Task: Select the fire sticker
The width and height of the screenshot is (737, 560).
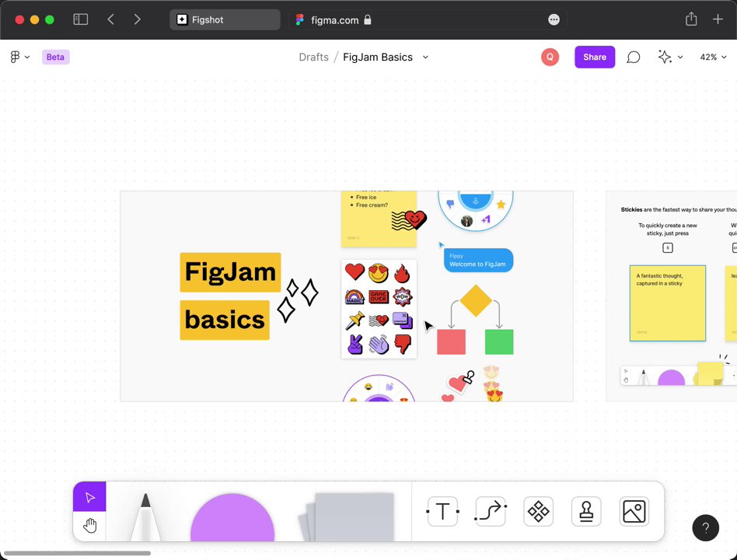Action: click(x=402, y=273)
